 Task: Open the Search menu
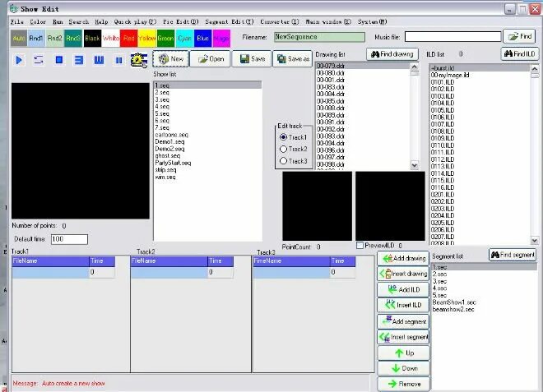pyautogui.click(x=79, y=21)
